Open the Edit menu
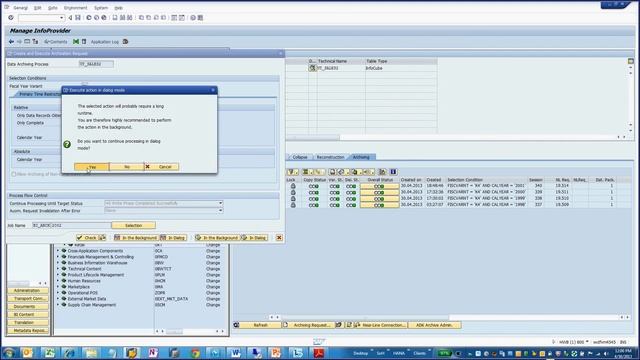Screen dimensions: 640x360 [x=38, y=8]
